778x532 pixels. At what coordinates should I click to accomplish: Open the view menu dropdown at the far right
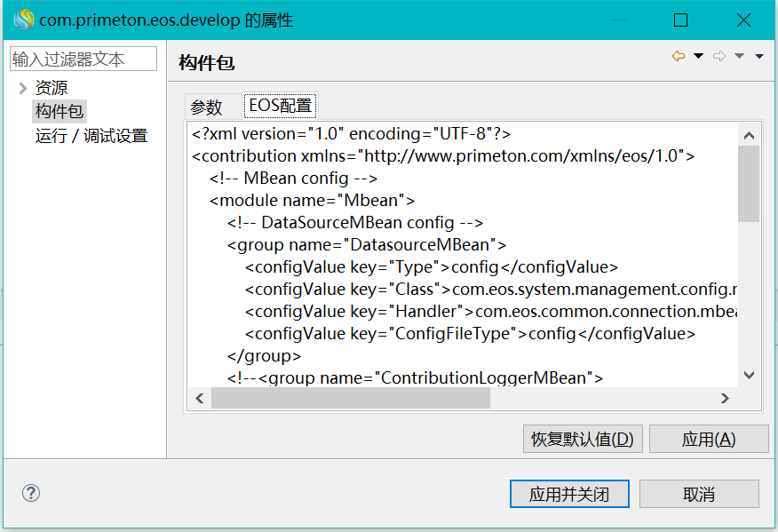pos(759,56)
